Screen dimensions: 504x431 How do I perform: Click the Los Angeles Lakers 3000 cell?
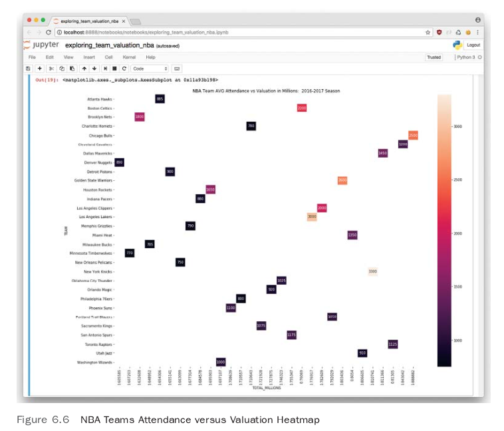312,216
